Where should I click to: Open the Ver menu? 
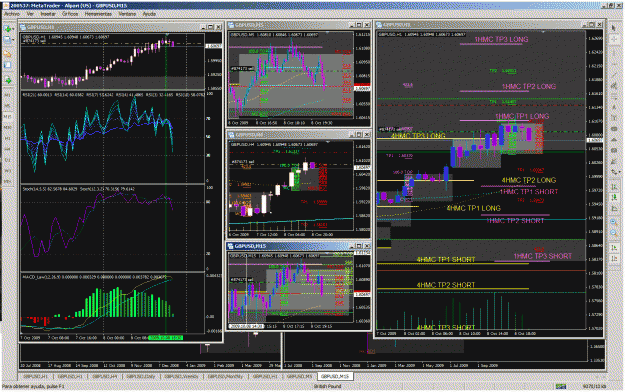click(x=30, y=14)
